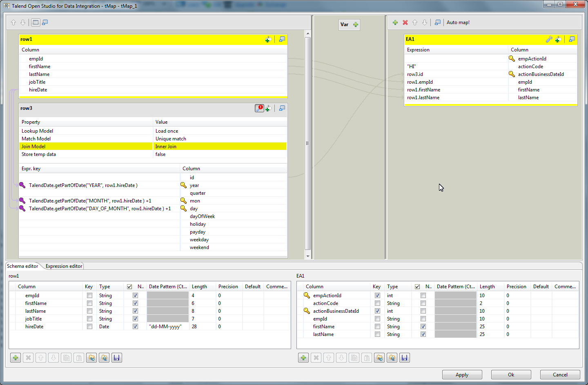
Task: Select row3 year key expression
Action: (99, 185)
